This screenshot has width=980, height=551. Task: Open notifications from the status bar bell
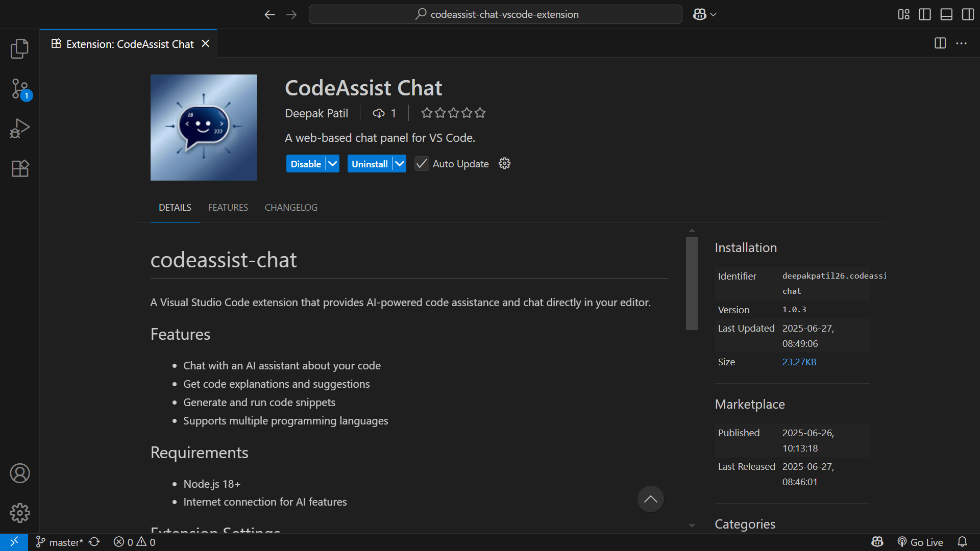click(x=963, y=542)
